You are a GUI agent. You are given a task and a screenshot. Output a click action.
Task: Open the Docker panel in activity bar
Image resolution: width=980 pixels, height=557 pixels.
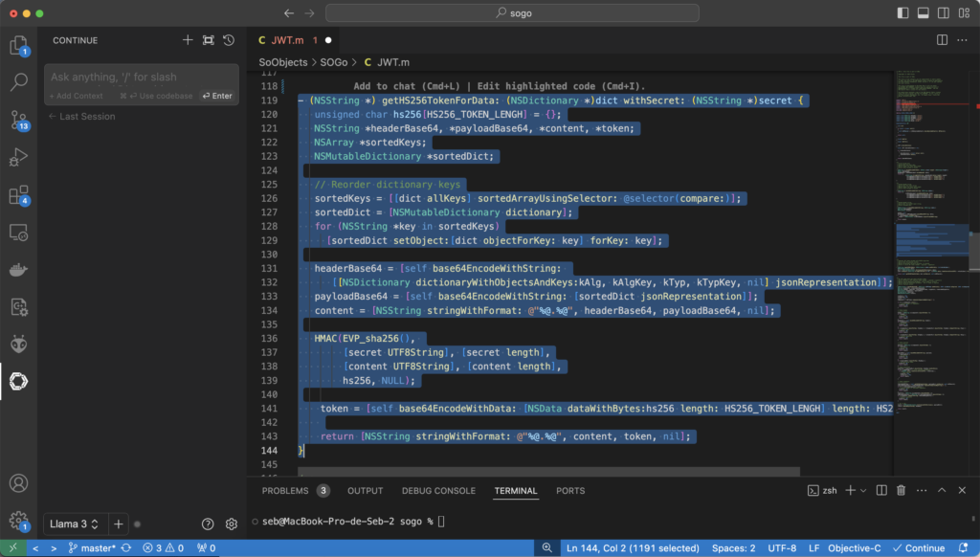[18, 269]
